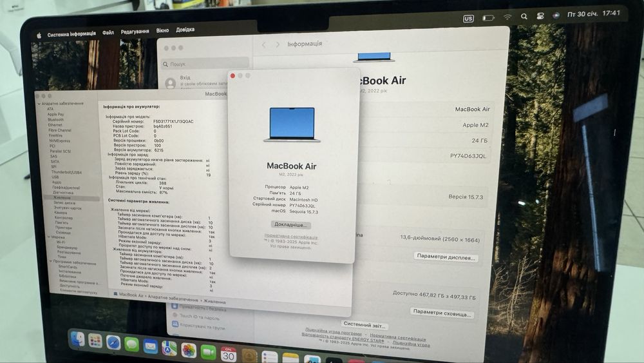Click the forward arrow in Settings toolbar

278,44
